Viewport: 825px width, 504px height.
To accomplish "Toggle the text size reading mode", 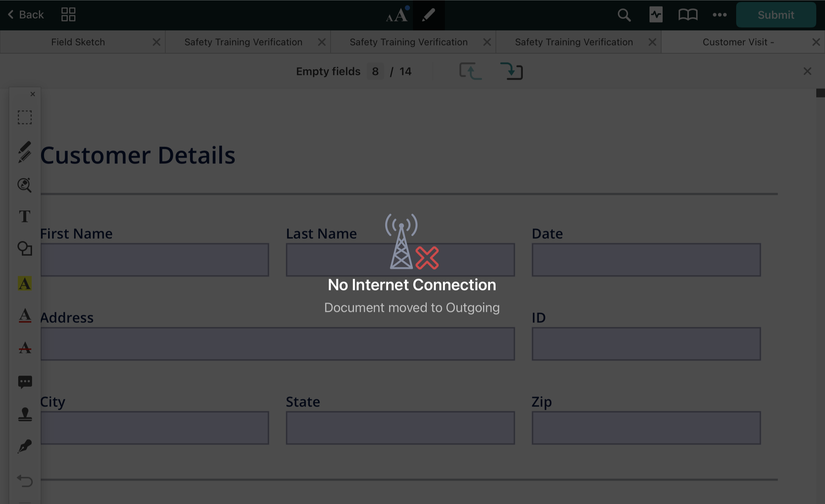I will (397, 15).
